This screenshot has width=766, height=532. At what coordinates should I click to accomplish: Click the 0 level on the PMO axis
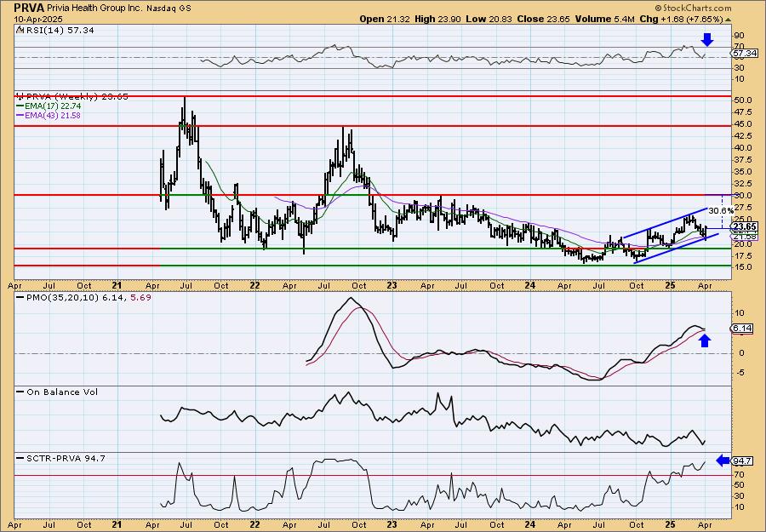click(x=741, y=353)
